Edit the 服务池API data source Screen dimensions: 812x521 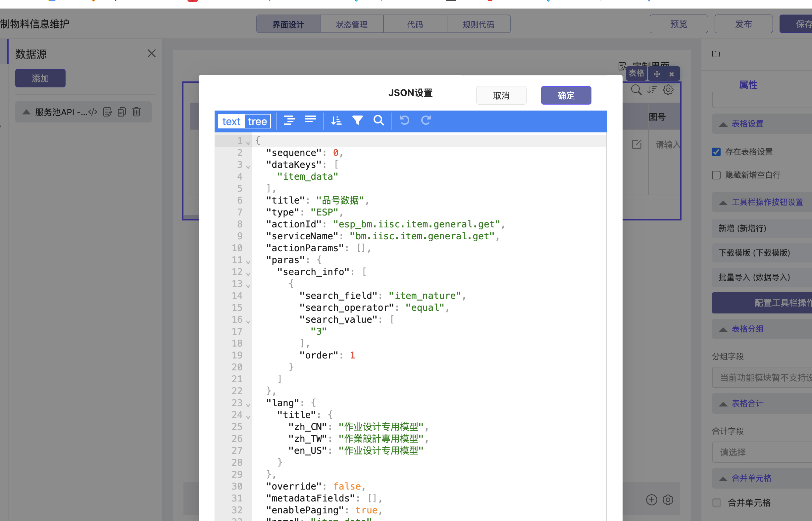coord(108,112)
